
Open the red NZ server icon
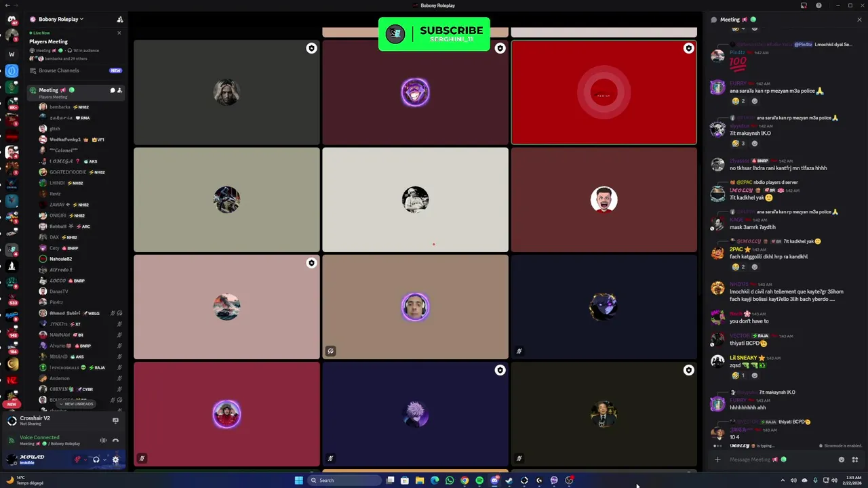tap(12, 380)
